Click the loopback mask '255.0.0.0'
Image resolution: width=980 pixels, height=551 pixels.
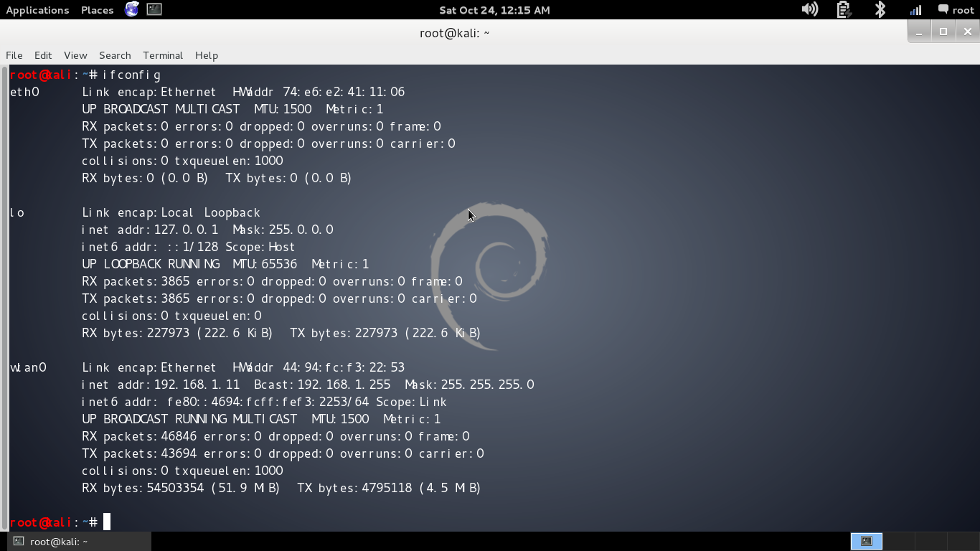pos(301,230)
